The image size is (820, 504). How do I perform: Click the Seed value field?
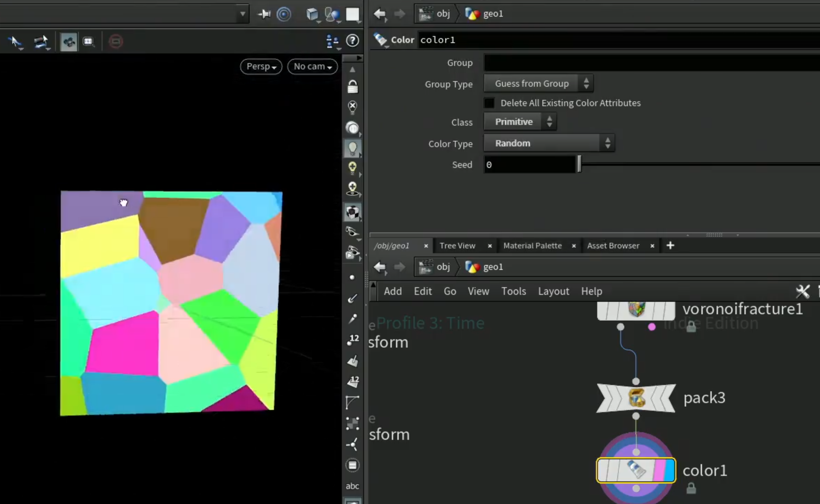[530, 164]
